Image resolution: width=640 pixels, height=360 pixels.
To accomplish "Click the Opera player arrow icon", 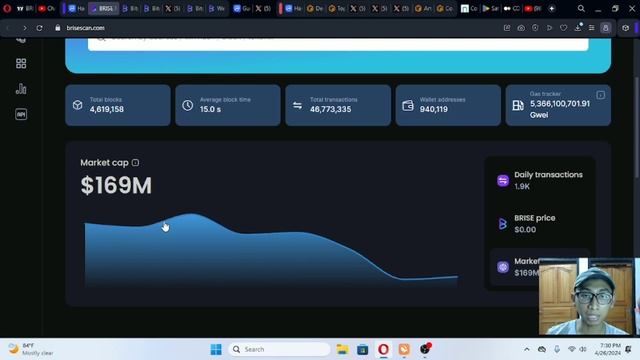I will pyautogui.click(x=549, y=28).
